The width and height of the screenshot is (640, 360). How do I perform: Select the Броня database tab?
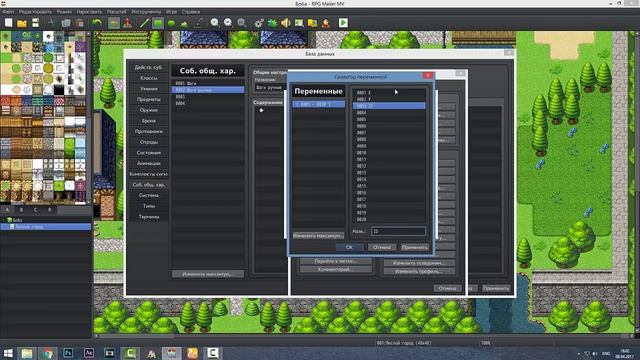tap(149, 121)
